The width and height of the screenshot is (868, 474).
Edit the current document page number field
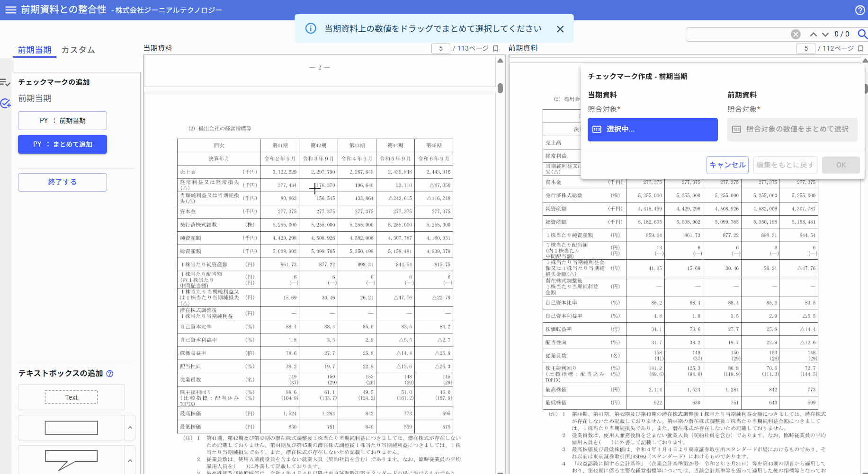(441, 48)
